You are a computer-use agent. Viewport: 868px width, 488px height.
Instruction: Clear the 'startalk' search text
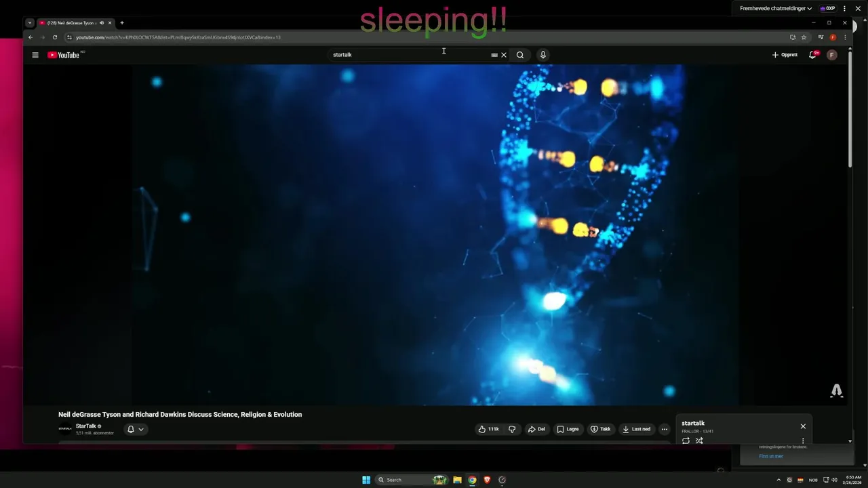[504, 55]
